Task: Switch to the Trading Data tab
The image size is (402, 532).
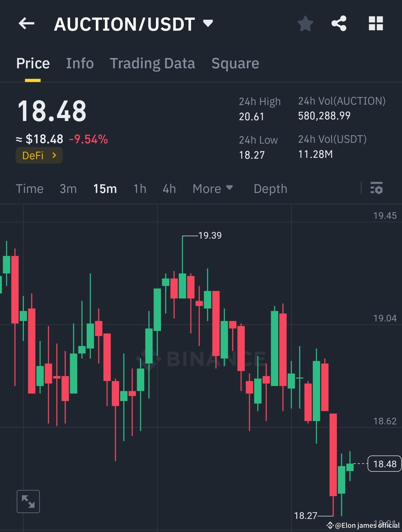Action: pyautogui.click(x=153, y=63)
